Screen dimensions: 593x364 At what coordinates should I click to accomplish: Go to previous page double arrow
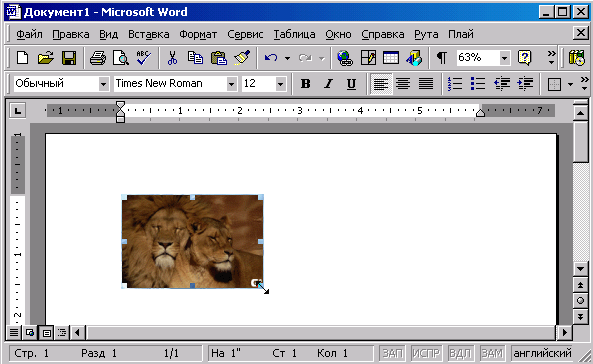coord(580,285)
